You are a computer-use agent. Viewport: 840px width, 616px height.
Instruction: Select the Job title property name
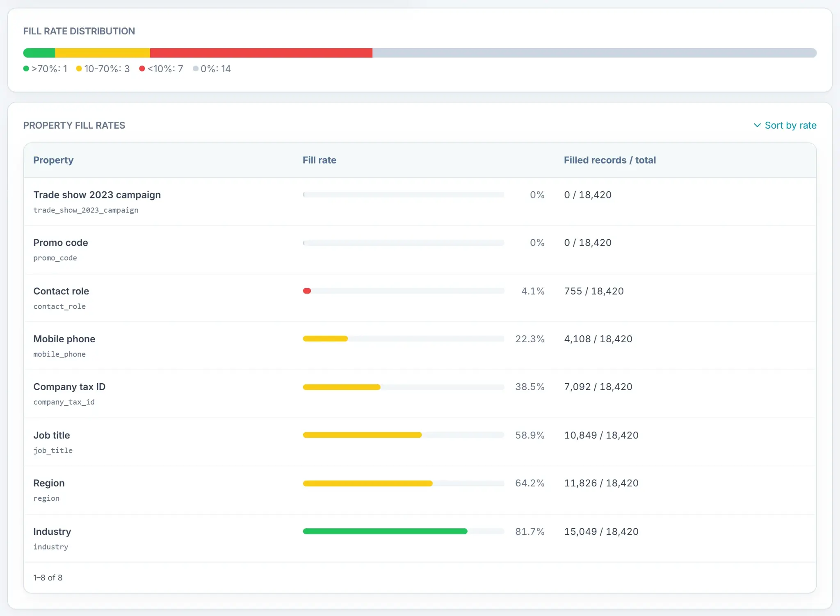(51, 435)
